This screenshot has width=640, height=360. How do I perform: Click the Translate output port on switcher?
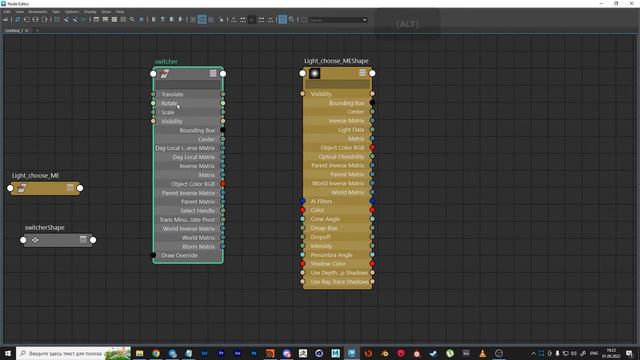223,94
